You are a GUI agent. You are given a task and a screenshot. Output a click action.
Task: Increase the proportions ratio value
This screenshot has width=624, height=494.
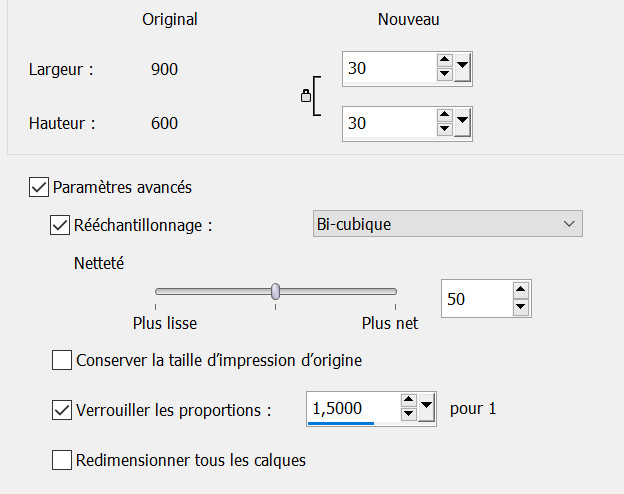[408, 401]
